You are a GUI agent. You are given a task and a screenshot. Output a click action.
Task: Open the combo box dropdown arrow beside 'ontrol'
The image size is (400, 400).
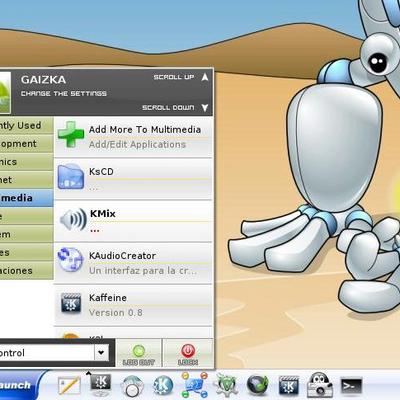tap(101, 352)
